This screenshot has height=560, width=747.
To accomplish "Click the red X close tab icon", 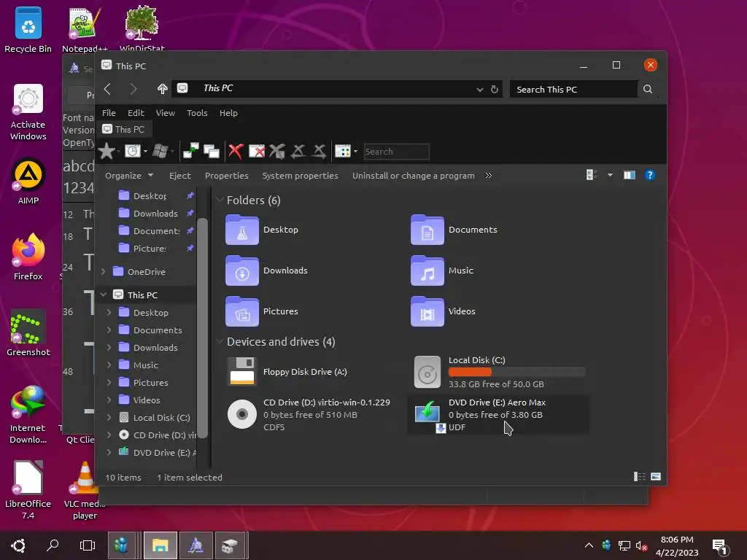I will [236, 152].
